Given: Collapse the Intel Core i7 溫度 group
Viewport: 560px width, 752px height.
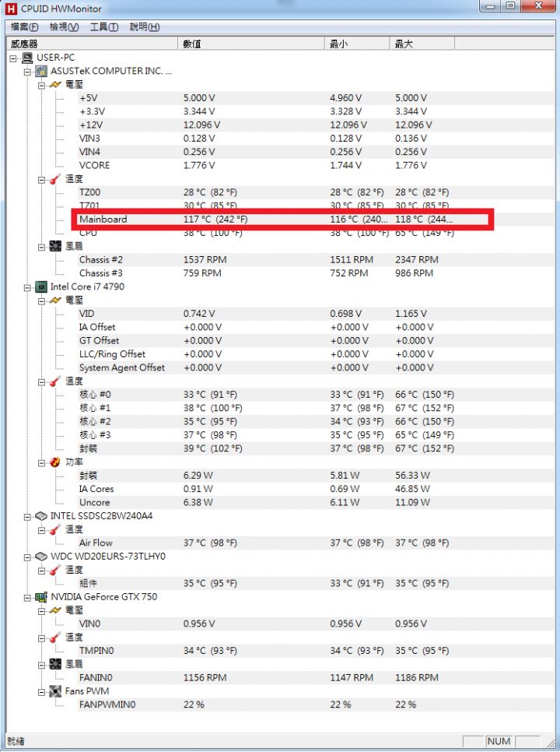Looking at the screenshot, I should (x=41, y=382).
